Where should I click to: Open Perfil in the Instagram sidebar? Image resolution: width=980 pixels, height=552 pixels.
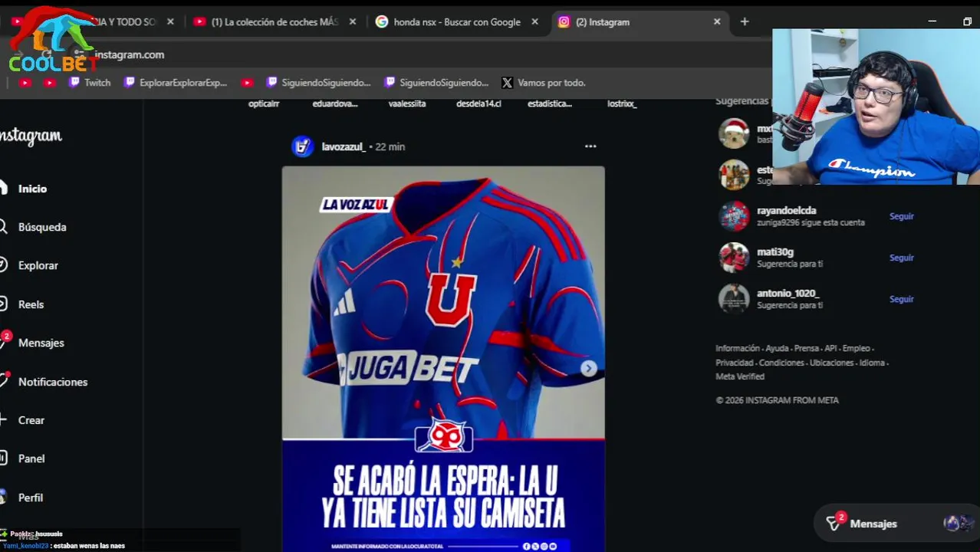click(x=30, y=498)
